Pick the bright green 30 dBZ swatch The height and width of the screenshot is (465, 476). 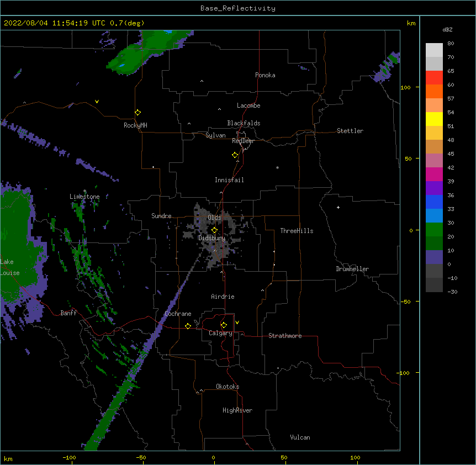tap(434, 230)
